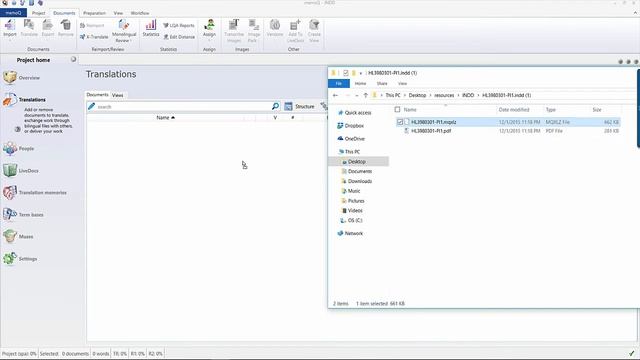The height and width of the screenshot is (360, 640).
Task: Open Translation memories pane
Action: click(35, 192)
